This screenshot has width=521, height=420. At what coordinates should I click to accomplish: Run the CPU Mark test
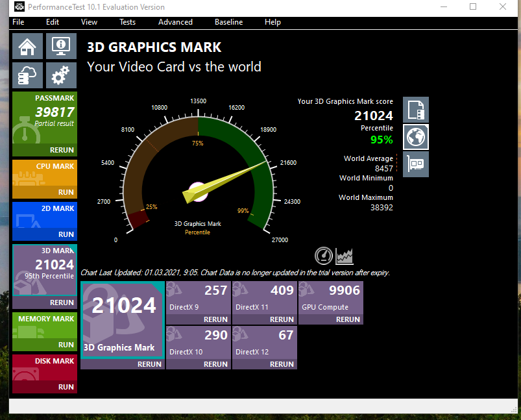click(x=45, y=192)
